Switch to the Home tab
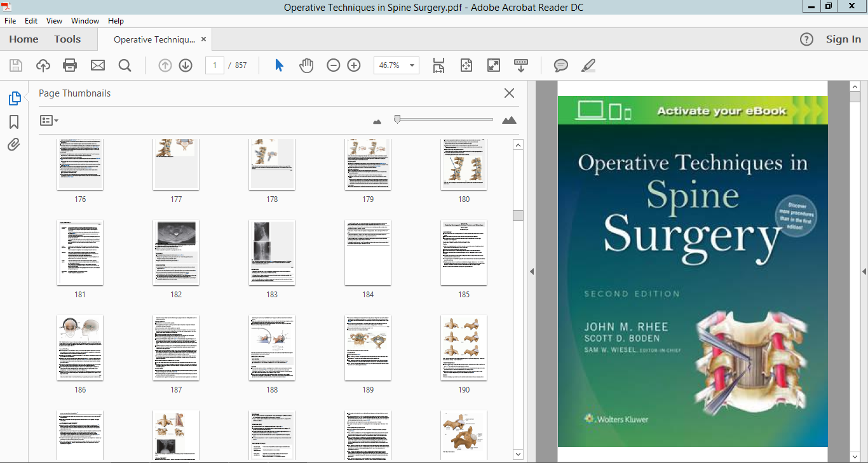 point(24,39)
